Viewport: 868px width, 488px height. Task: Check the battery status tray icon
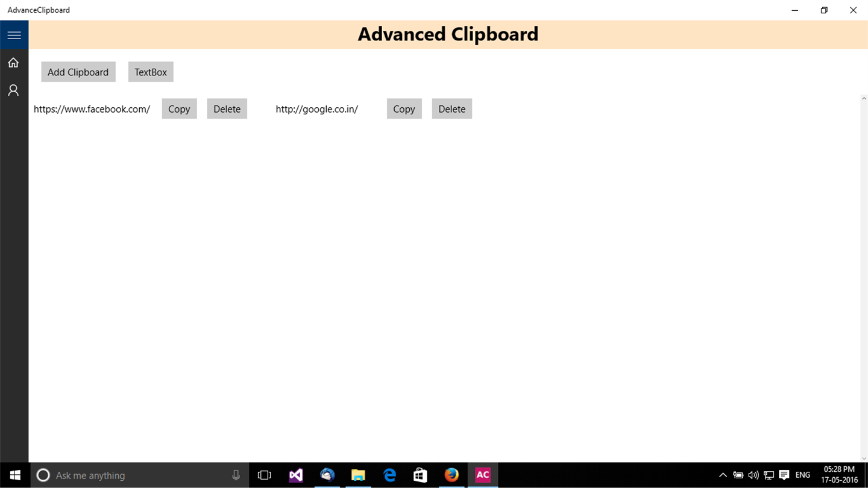tap(738, 475)
